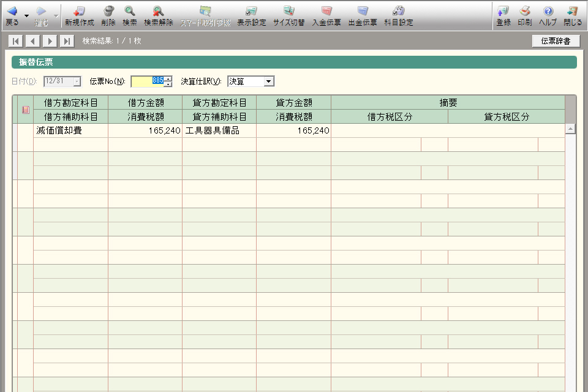This screenshot has height=392, width=588.
Task: Switch to 入金伝票 deposit slip
Action: tap(326, 16)
